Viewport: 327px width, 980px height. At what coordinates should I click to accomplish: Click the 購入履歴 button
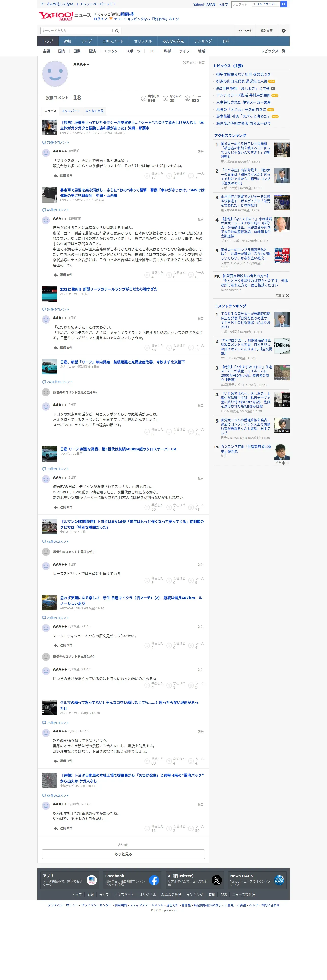coord(266,31)
